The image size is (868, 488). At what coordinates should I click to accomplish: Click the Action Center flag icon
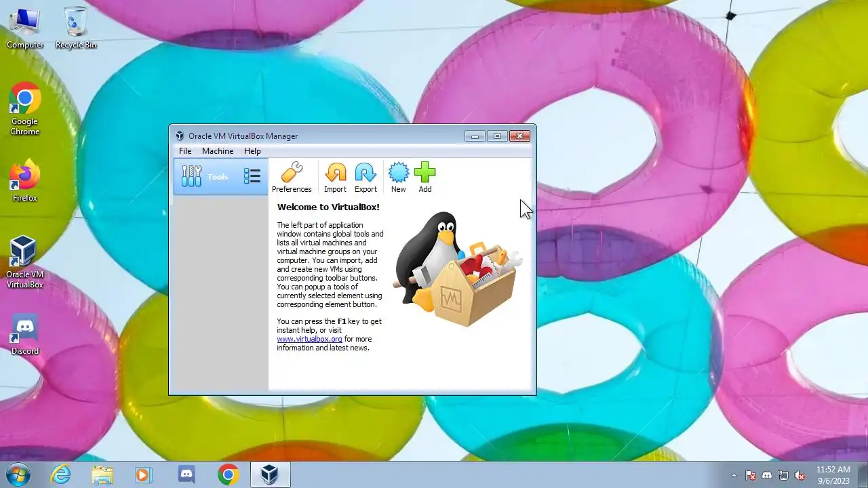pyautogui.click(x=751, y=476)
